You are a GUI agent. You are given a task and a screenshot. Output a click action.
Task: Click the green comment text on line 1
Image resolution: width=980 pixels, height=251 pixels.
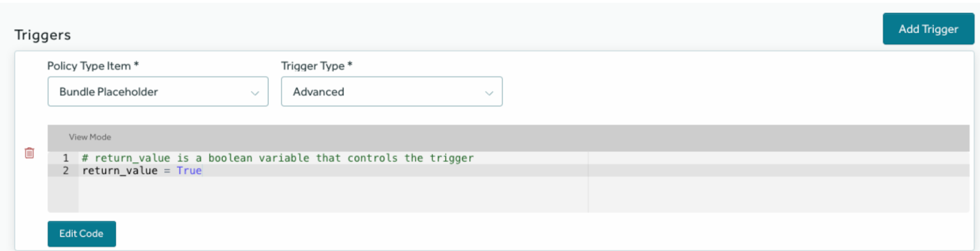pyautogui.click(x=277, y=158)
